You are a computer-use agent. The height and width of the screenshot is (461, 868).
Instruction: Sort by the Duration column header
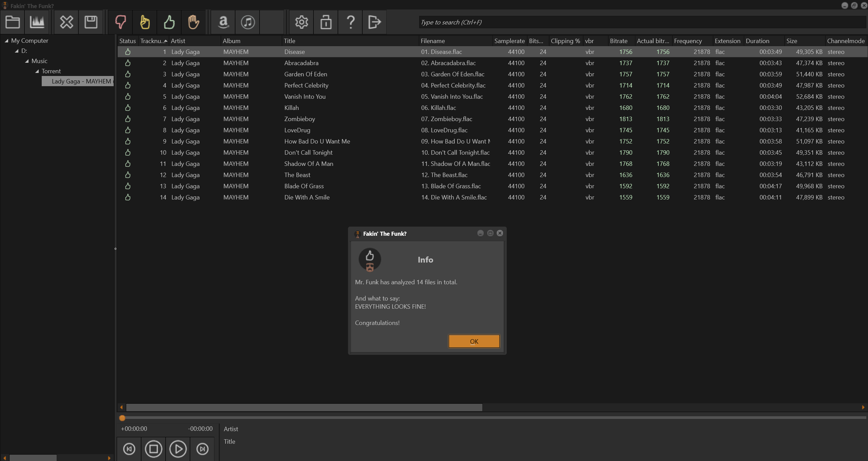tap(757, 41)
